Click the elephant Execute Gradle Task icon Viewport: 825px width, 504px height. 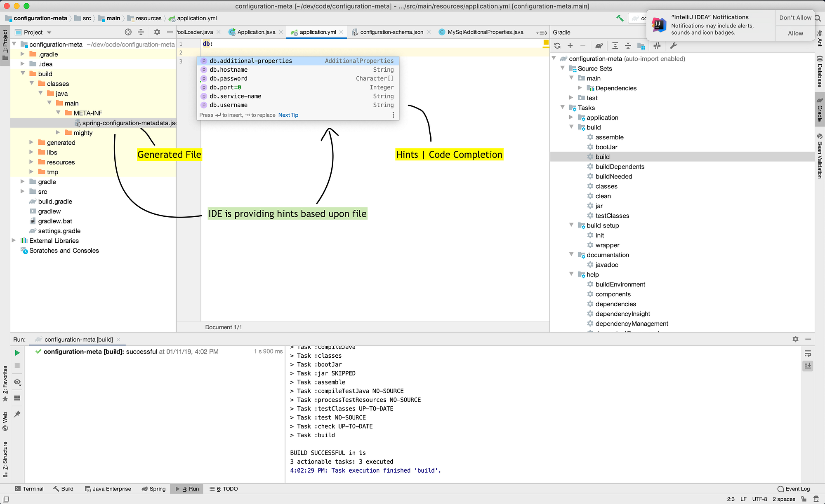599,46
